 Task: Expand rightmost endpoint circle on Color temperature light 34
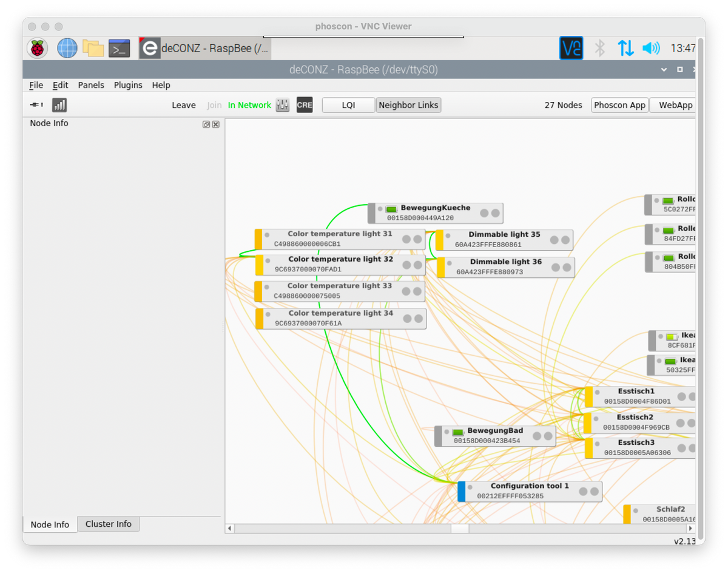coord(419,319)
